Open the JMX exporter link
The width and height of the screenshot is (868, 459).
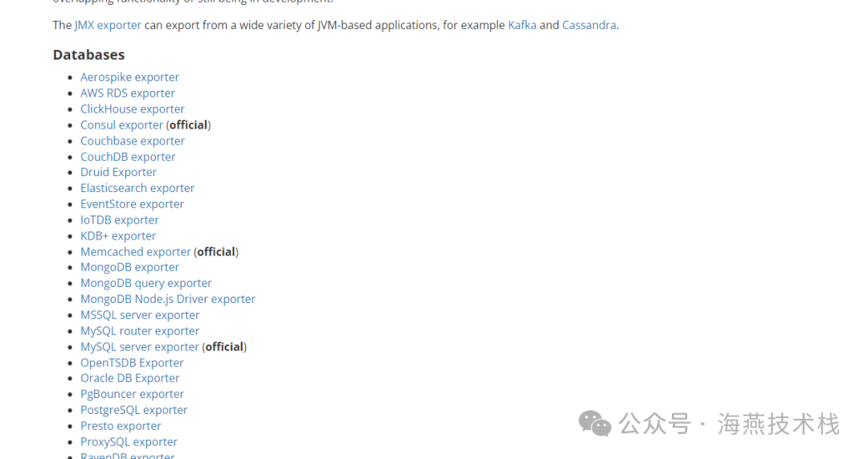[x=108, y=25]
